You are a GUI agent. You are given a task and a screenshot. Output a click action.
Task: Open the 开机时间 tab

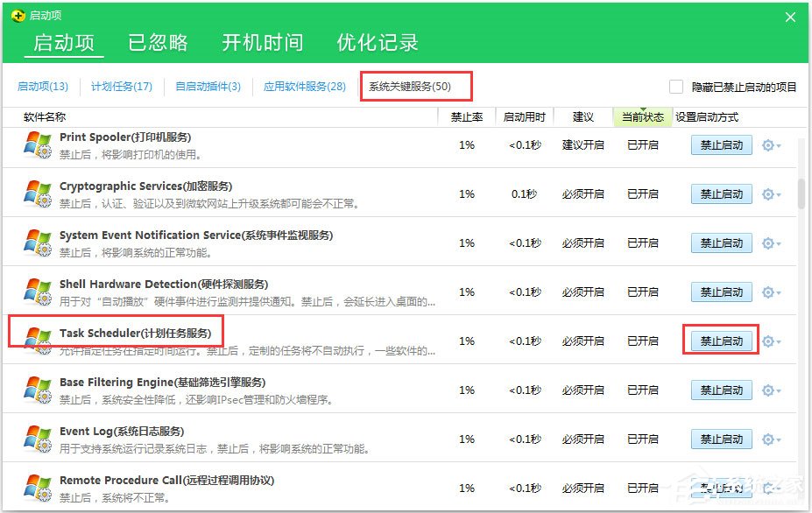click(262, 42)
